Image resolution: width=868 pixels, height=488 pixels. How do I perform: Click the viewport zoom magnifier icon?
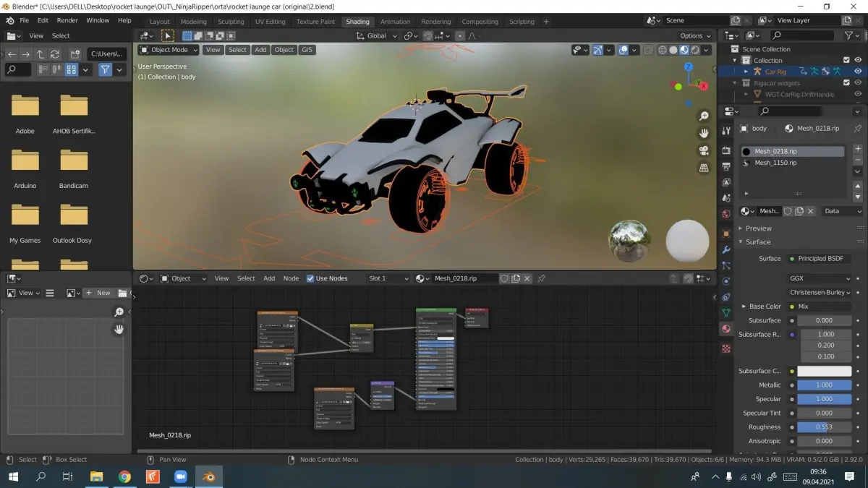pos(704,116)
